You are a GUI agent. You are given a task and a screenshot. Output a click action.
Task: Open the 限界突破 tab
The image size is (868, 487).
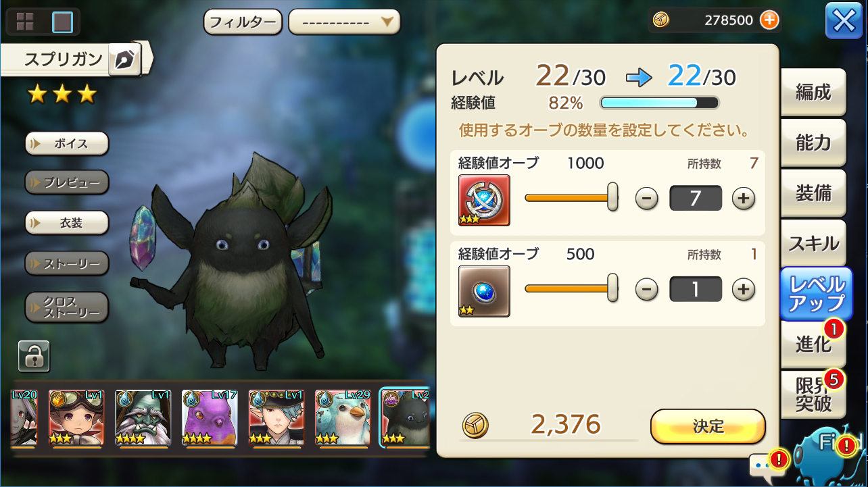[x=813, y=394]
